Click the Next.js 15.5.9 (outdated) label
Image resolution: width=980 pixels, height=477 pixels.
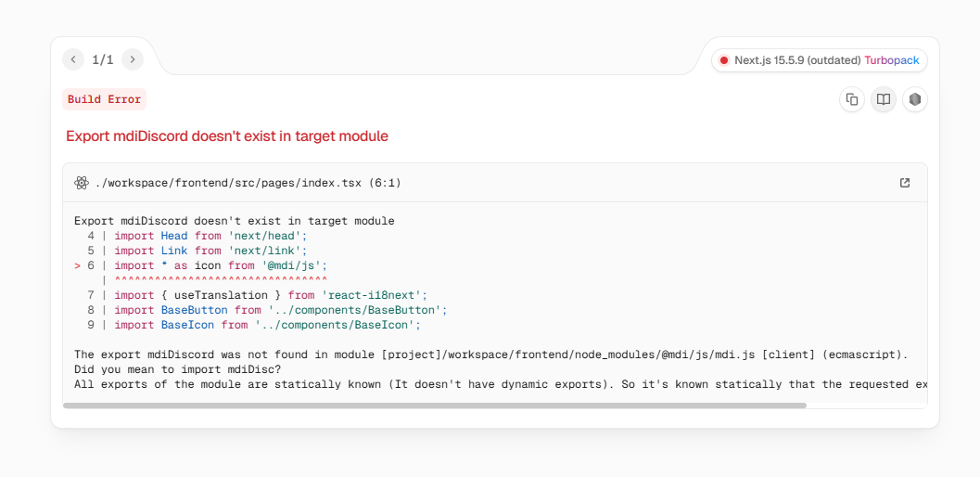[797, 60]
